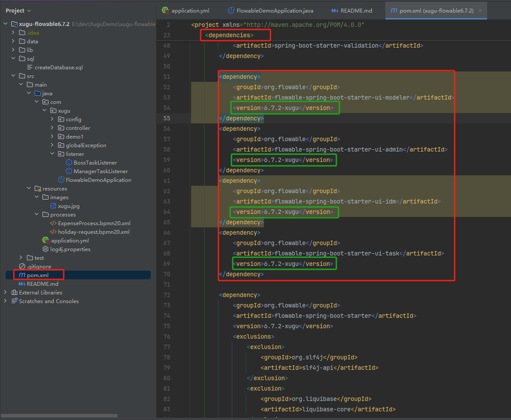Collapse the src folder
The width and height of the screenshot is (511, 420).
13,76
